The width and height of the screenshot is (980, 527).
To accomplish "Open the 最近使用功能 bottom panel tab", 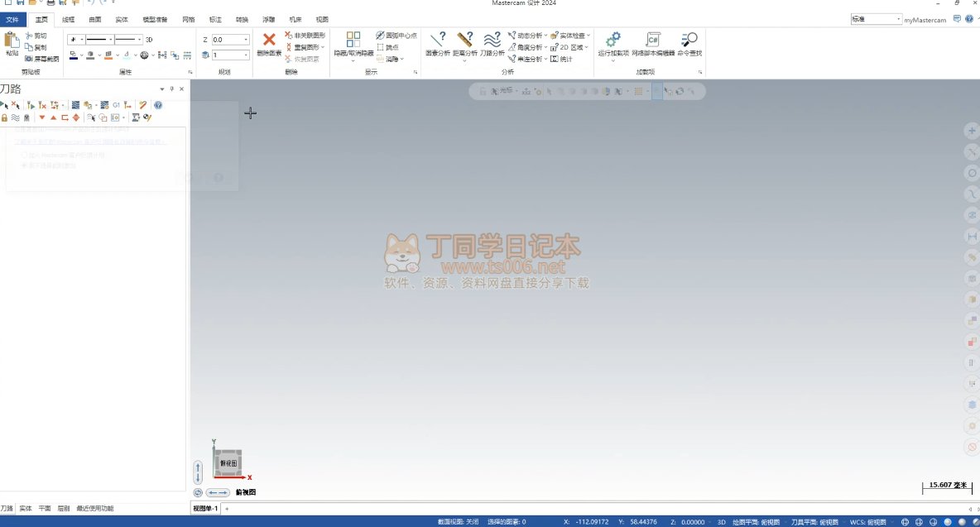I will pos(95,508).
